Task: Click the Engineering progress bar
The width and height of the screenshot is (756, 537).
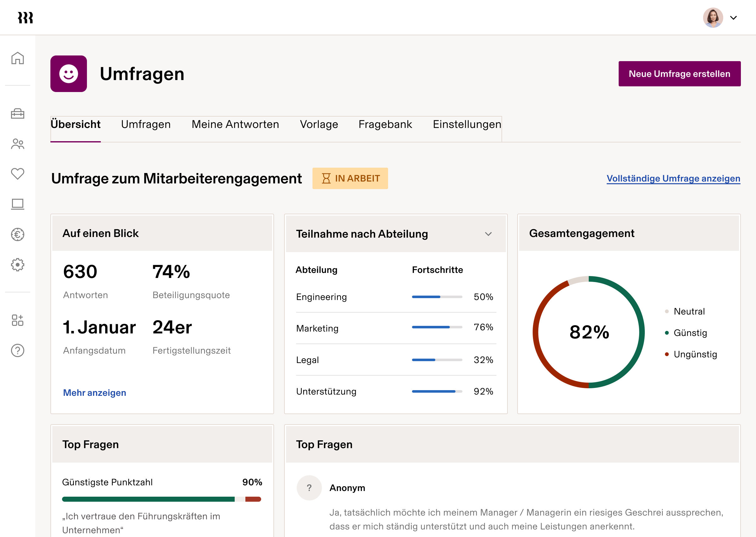Action: (437, 297)
